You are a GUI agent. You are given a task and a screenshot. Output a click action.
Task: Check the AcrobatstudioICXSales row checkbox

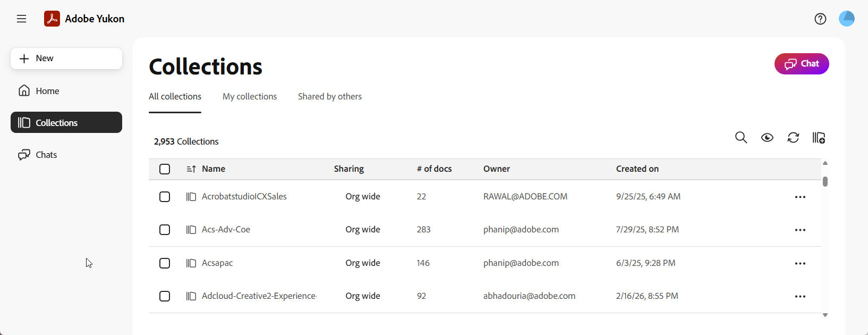[x=165, y=197]
